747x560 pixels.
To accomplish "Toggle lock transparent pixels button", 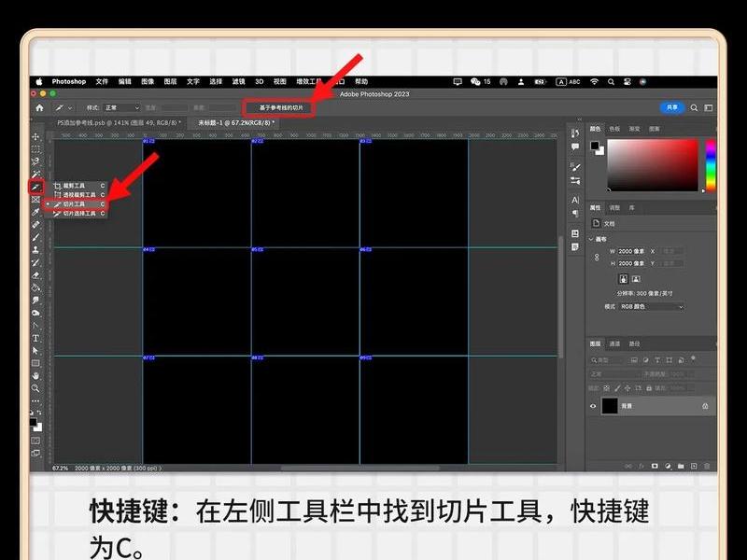I will click(606, 388).
